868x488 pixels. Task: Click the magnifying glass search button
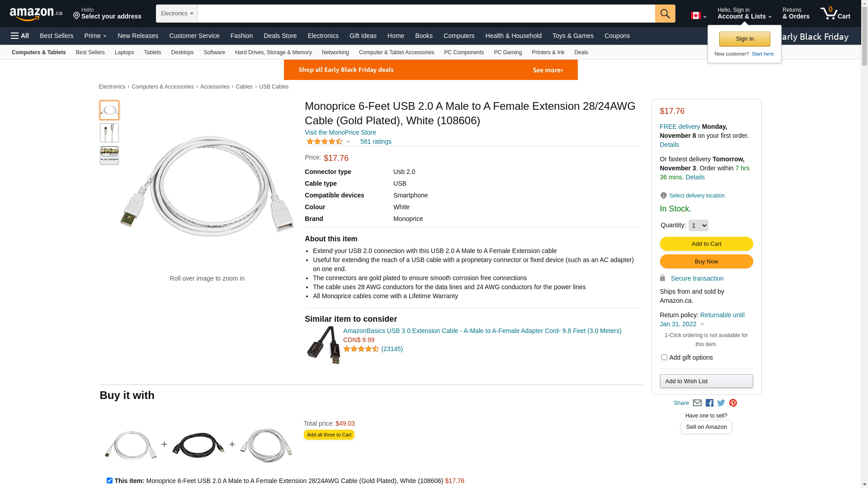(x=665, y=14)
